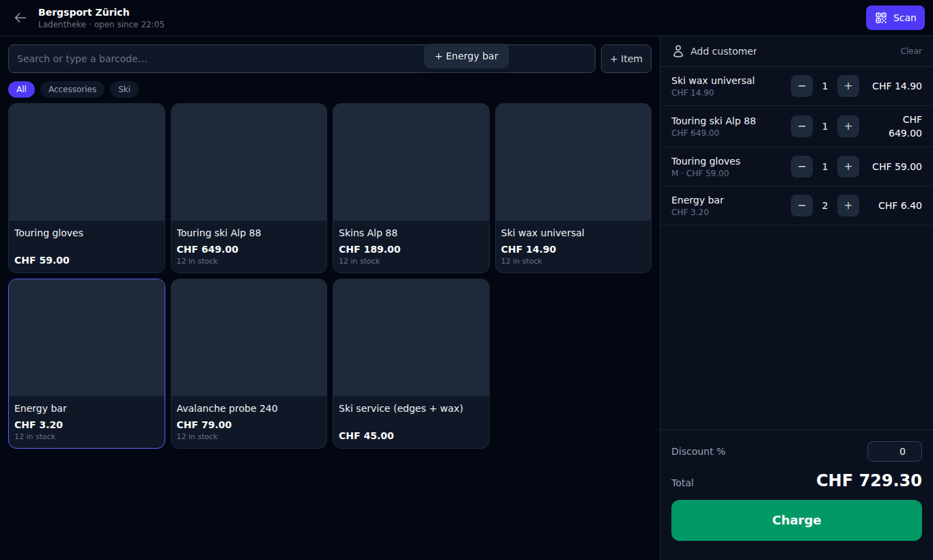The height and width of the screenshot is (560, 933).
Task: Add Avalanche probe 240 product card
Action: pyautogui.click(x=249, y=363)
